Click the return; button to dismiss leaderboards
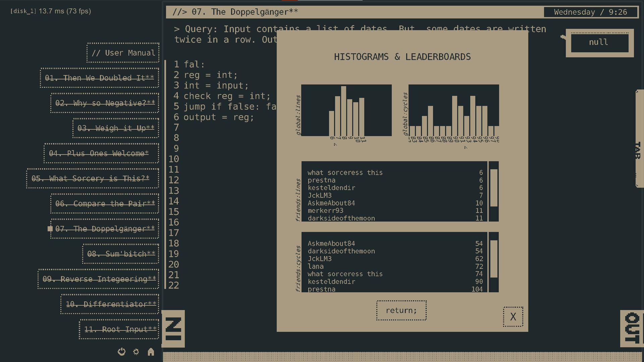 [401, 310]
